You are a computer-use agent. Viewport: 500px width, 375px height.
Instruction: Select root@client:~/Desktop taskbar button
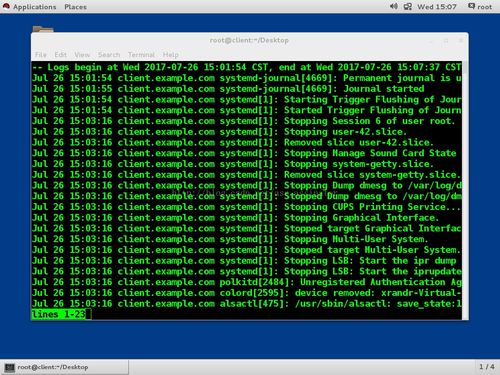(x=64, y=367)
